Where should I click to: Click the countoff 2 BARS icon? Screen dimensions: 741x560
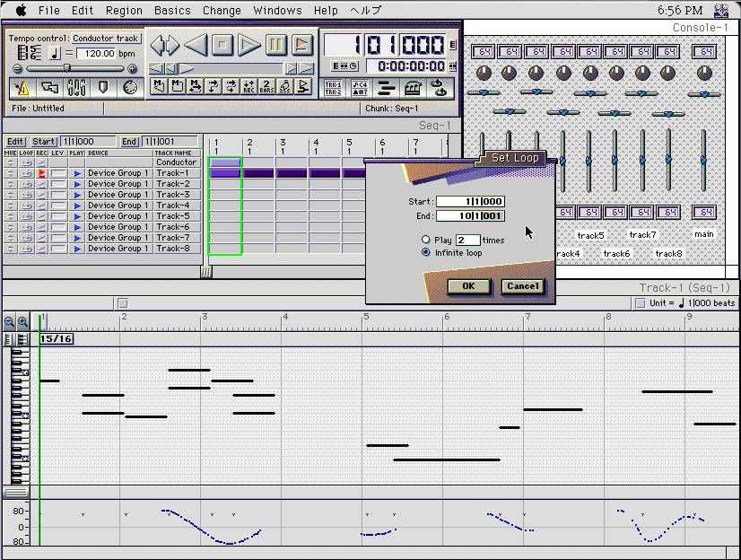click(266, 86)
